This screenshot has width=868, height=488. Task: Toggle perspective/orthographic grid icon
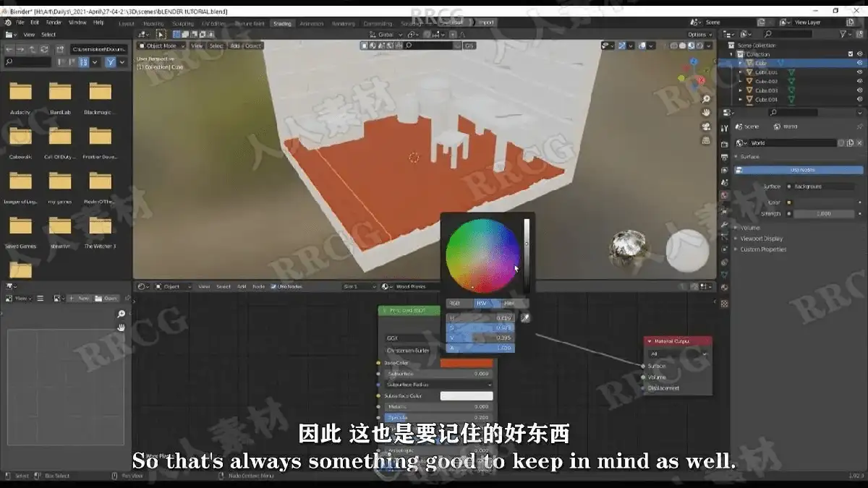pyautogui.click(x=706, y=140)
